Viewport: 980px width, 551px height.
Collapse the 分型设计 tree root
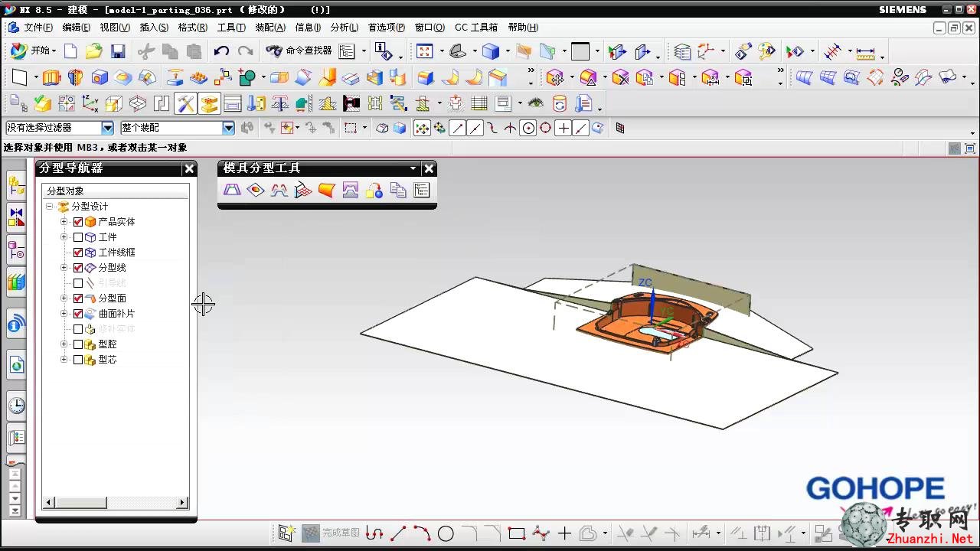(50, 207)
